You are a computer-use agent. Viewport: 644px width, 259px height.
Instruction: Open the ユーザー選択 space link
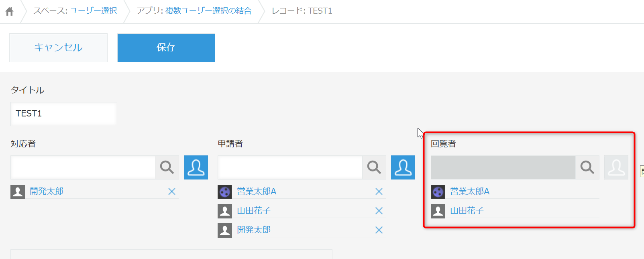click(94, 11)
